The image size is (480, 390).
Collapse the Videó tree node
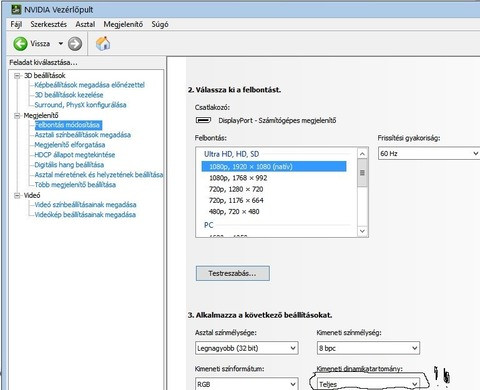(x=17, y=195)
